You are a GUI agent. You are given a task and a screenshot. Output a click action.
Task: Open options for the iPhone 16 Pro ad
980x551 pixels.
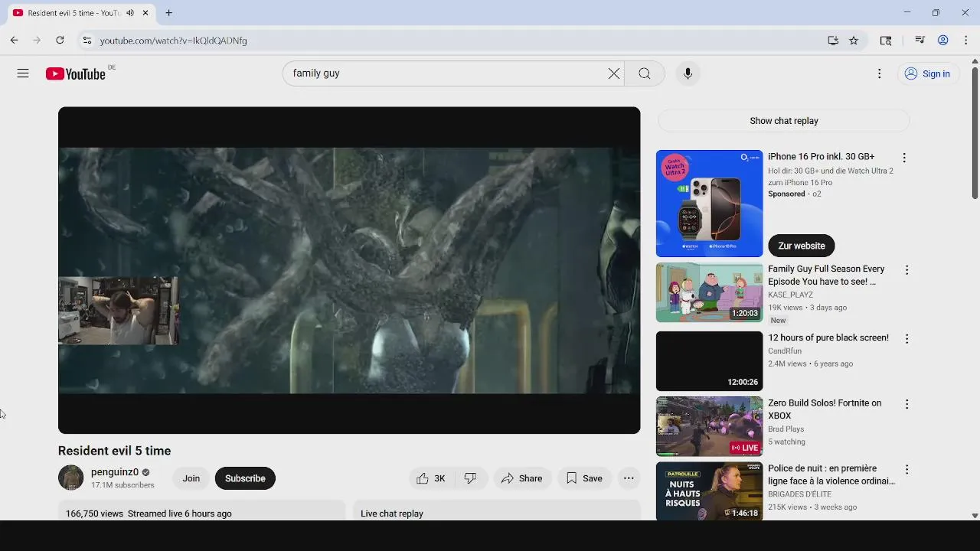coord(904,158)
